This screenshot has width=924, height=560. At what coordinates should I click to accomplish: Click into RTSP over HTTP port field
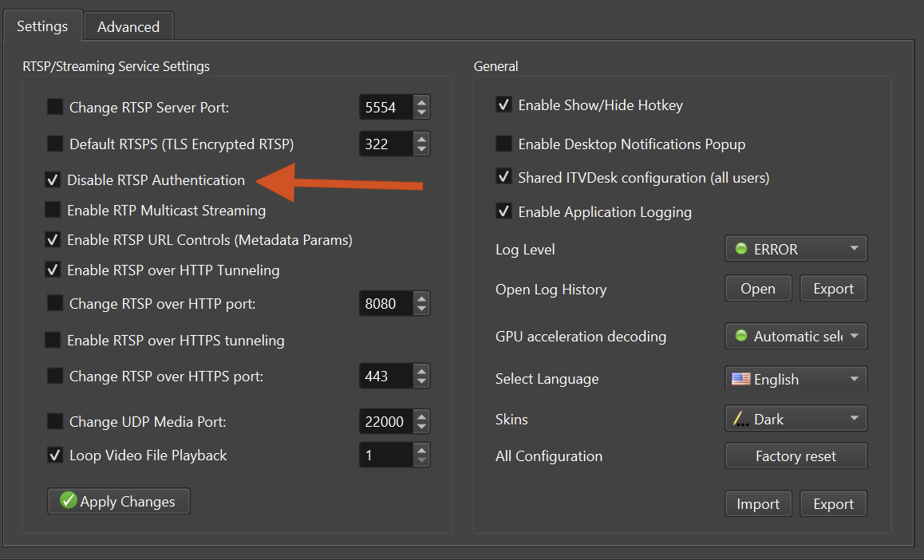[385, 304]
